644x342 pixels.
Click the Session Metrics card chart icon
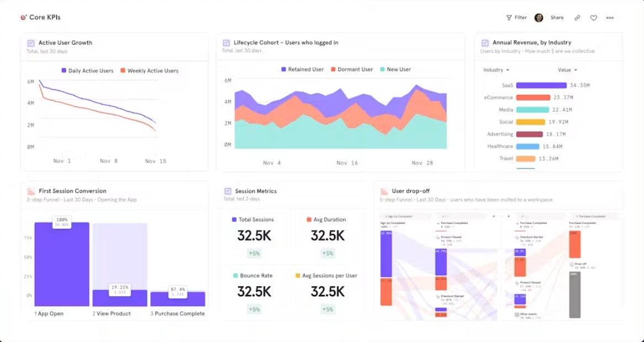[x=228, y=191]
